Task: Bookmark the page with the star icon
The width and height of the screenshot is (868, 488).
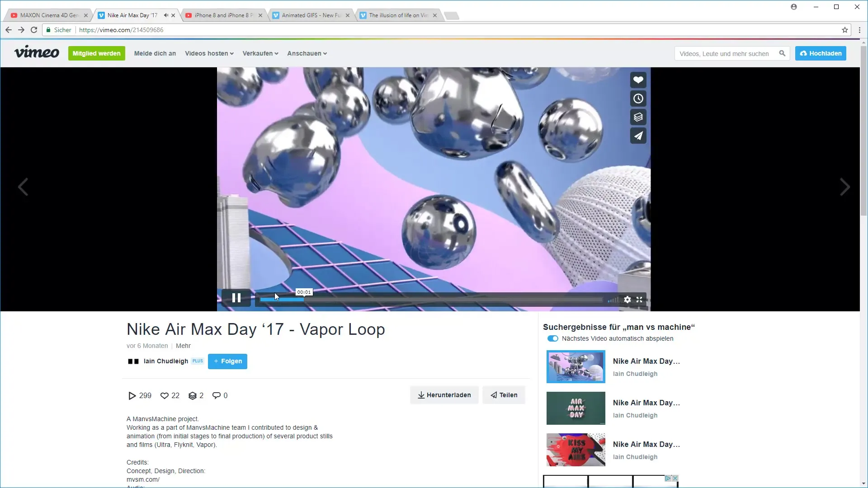Action: (844, 30)
